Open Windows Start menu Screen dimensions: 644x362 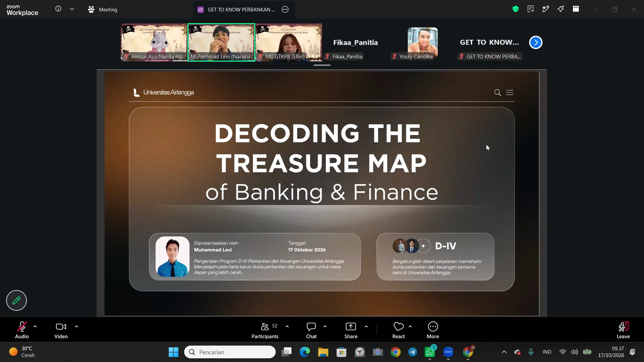coord(173,352)
